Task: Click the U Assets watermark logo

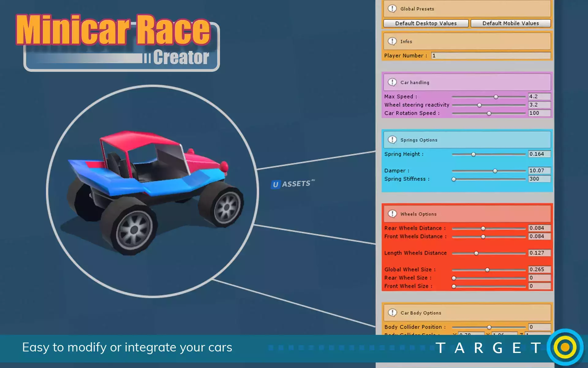Action: coord(292,184)
